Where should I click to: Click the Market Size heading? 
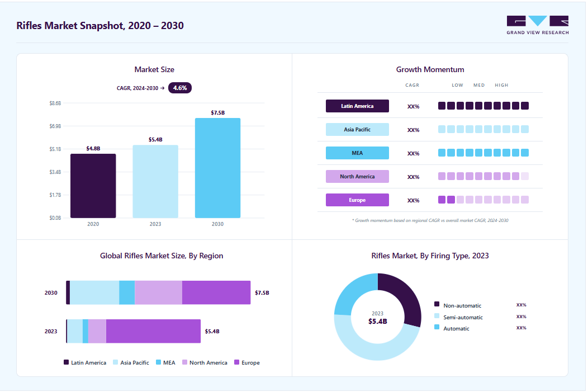coord(154,69)
